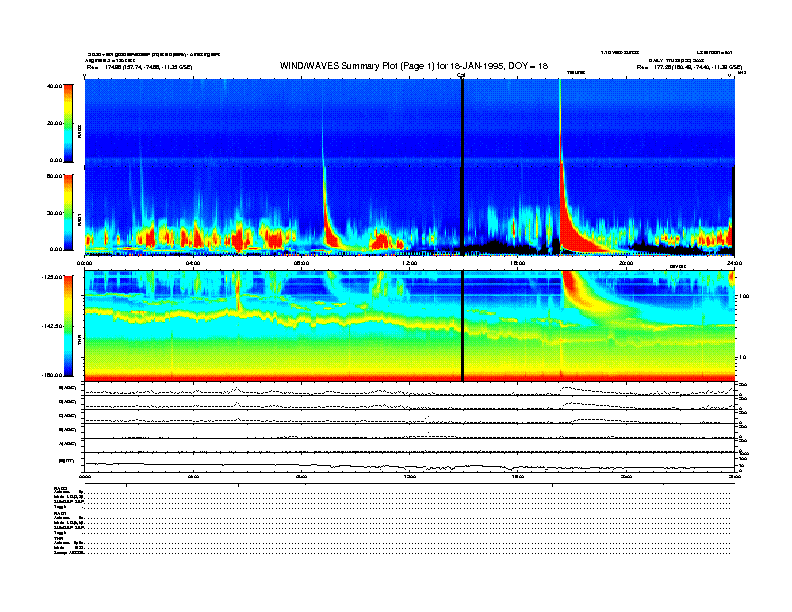
Task: Click the WIND/WAVES Summary Plot title
Action: [414, 66]
